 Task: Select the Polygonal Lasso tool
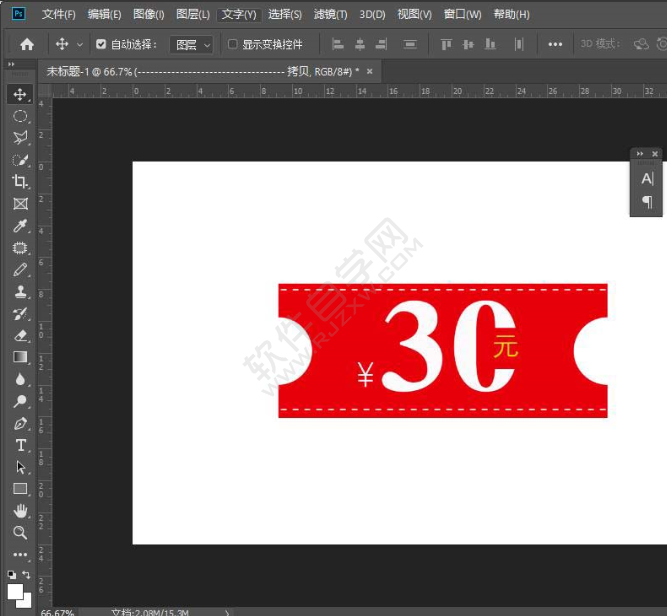click(20, 137)
